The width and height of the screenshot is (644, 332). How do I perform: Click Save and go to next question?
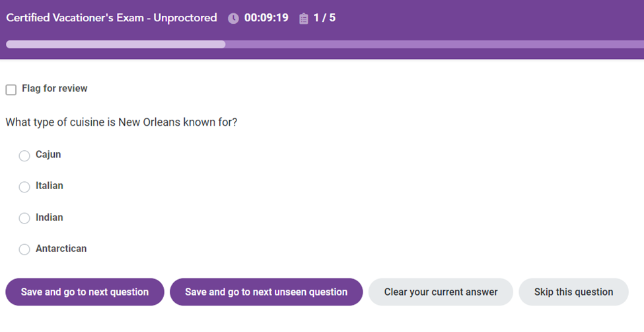point(85,292)
